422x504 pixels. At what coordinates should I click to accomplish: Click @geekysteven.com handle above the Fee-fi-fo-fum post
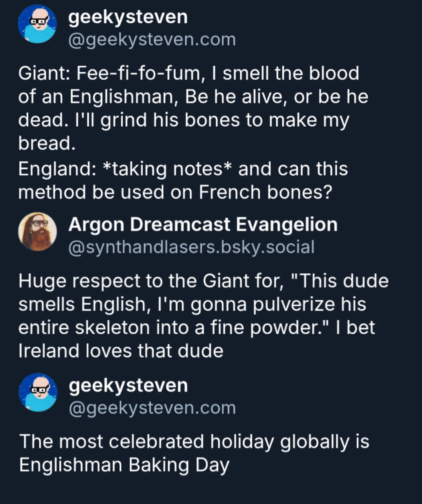[x=152, y=39]
